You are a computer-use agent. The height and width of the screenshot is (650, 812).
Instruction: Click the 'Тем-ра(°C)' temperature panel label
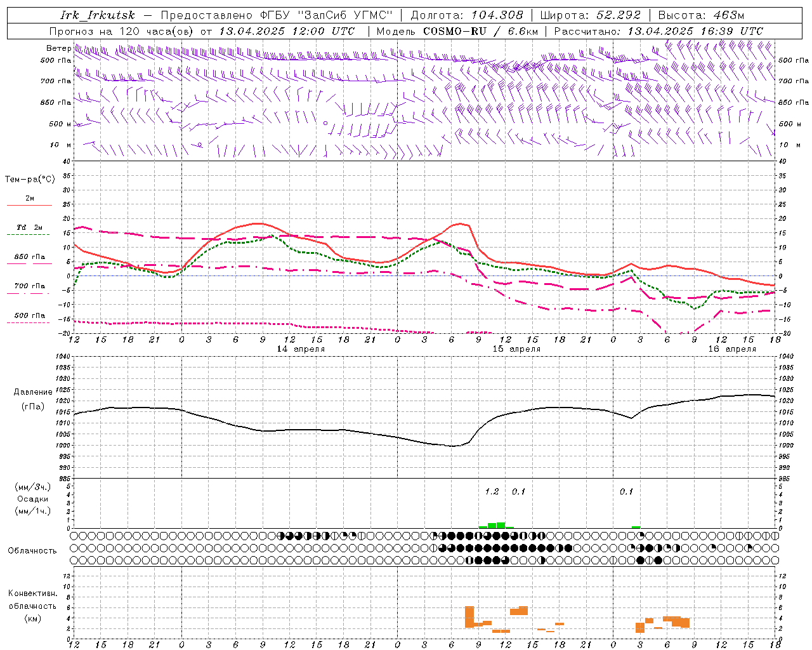(30, 180)
